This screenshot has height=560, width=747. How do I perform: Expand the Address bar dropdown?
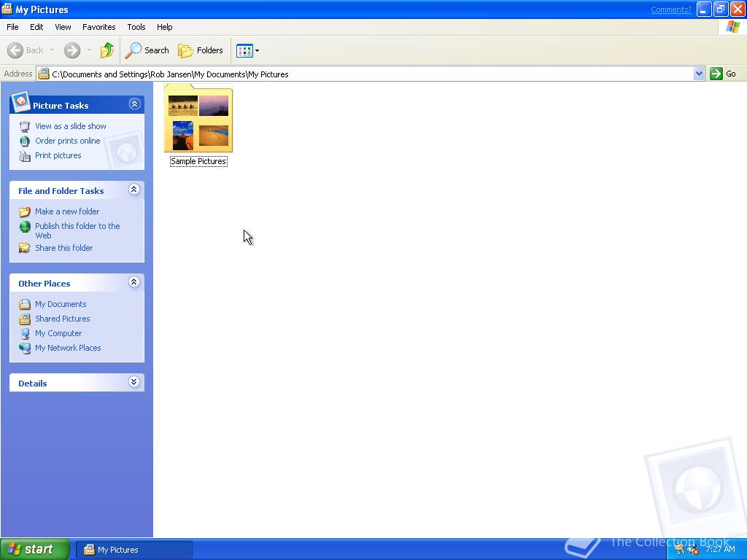(699, 74)
